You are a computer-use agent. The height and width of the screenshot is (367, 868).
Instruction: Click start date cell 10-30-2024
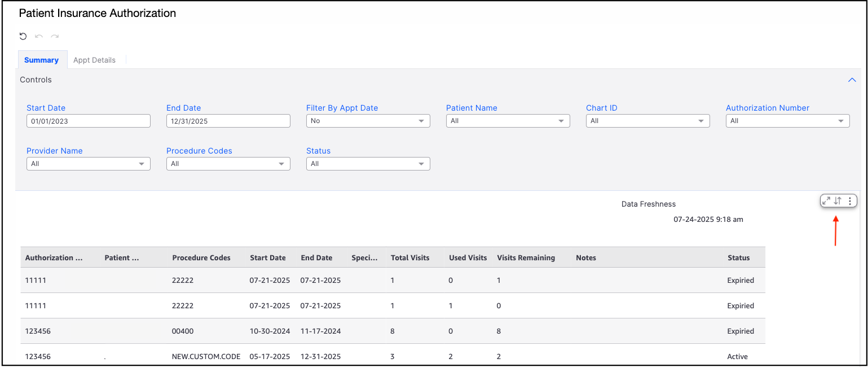(270, 331)
